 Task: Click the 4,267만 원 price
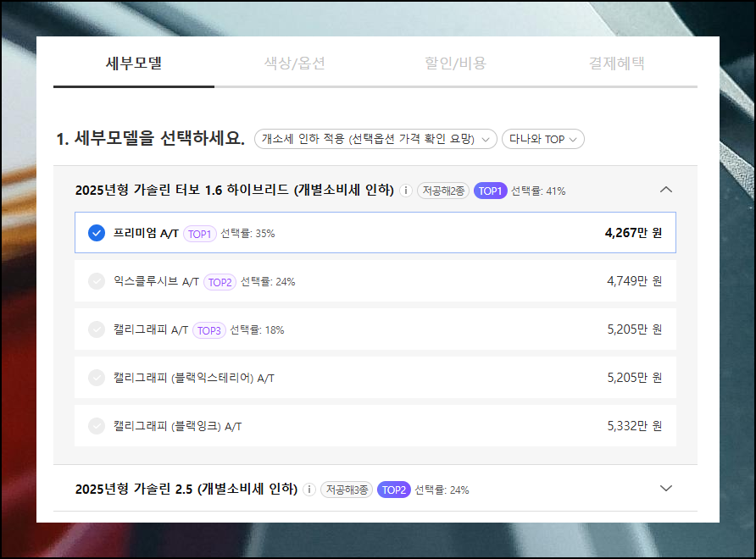(634, 233)
